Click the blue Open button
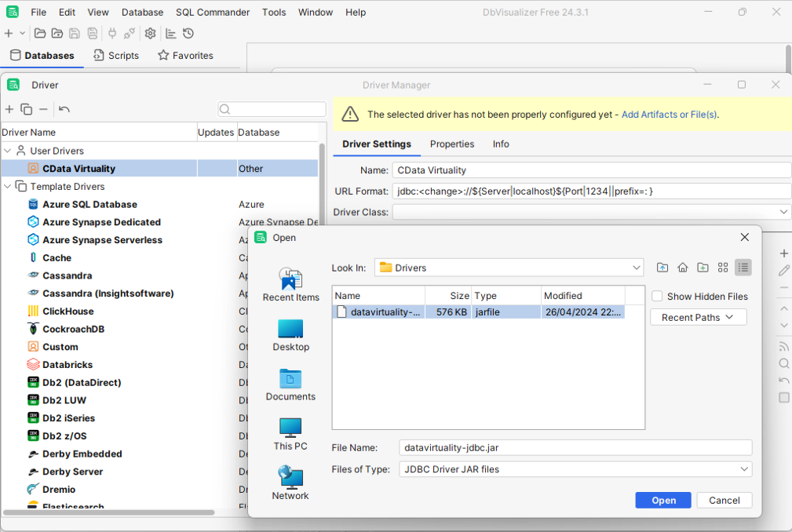Screen dimensions: 792x532 [663, 501]
